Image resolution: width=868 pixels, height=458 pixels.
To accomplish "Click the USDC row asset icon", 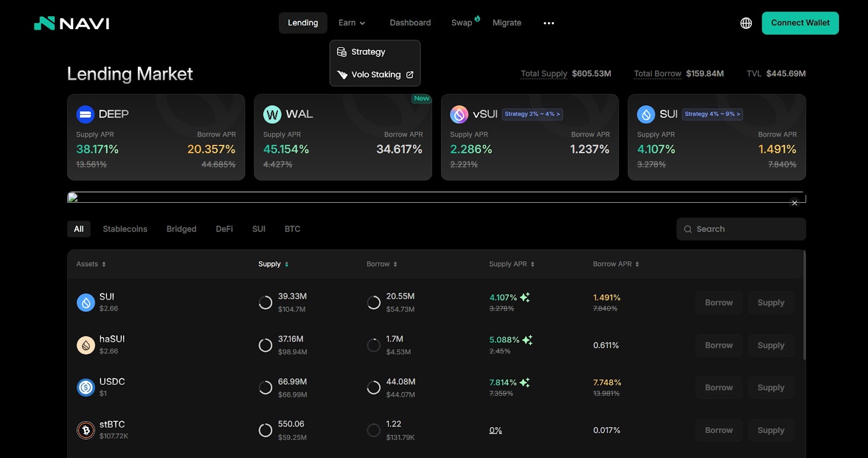I will pos(86,388).
